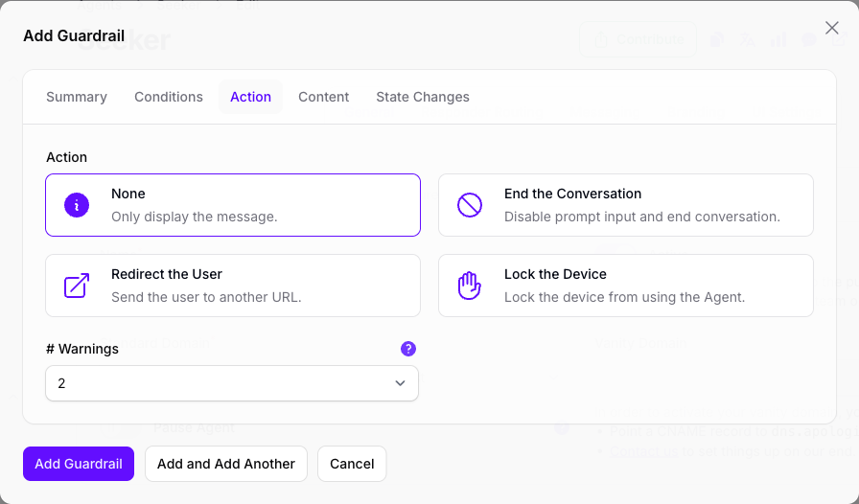Click the prohibited circle icon
The height and width of the screenshot is (504, 859).
(470, 205)
